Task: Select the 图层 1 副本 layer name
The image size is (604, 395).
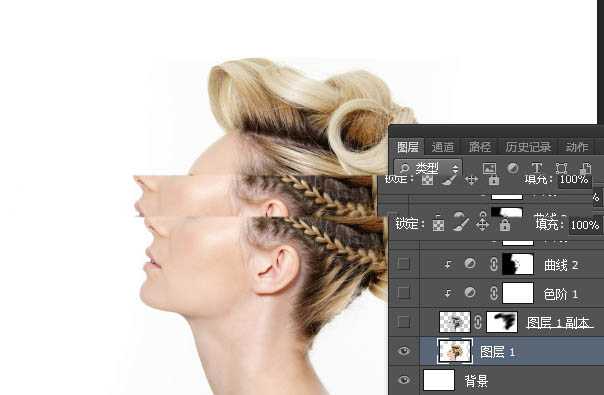Action: [558, 323]
